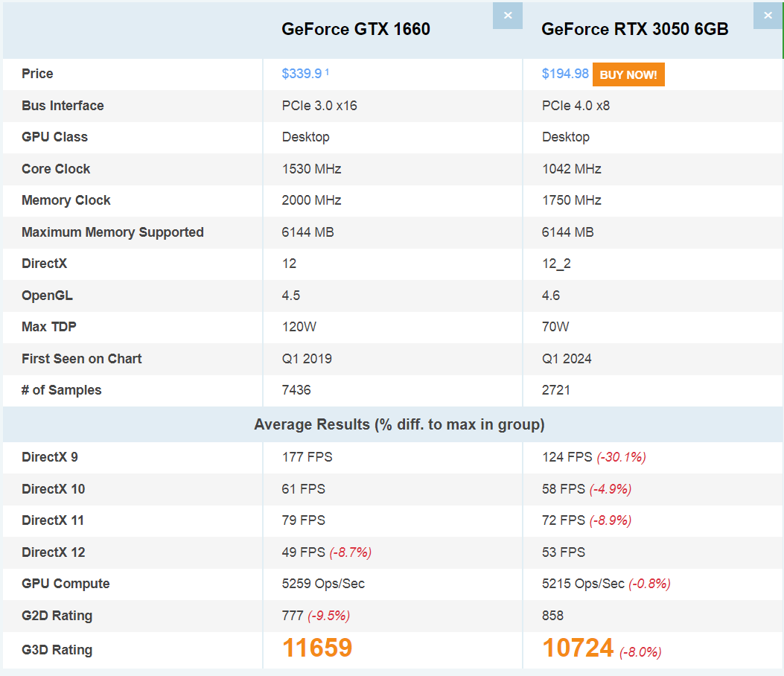Select the 858 G2D rating value

(x=552, y=616)
